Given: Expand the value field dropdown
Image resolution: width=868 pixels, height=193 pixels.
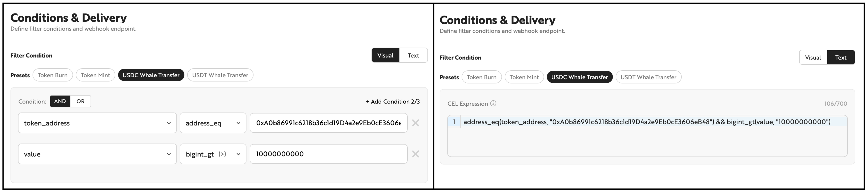Looking at the screenshot, I should tap(97, 154).
